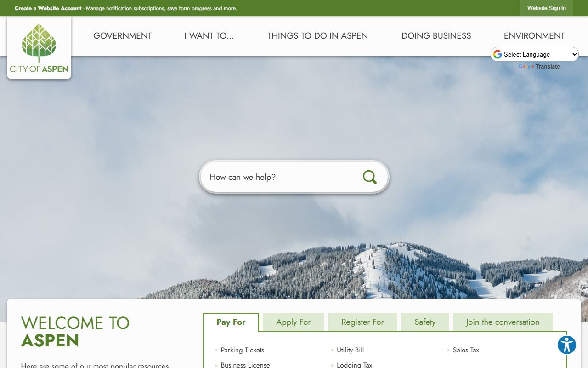Click the Utility Bill link

pyautogui.click(x=350, y=350)
